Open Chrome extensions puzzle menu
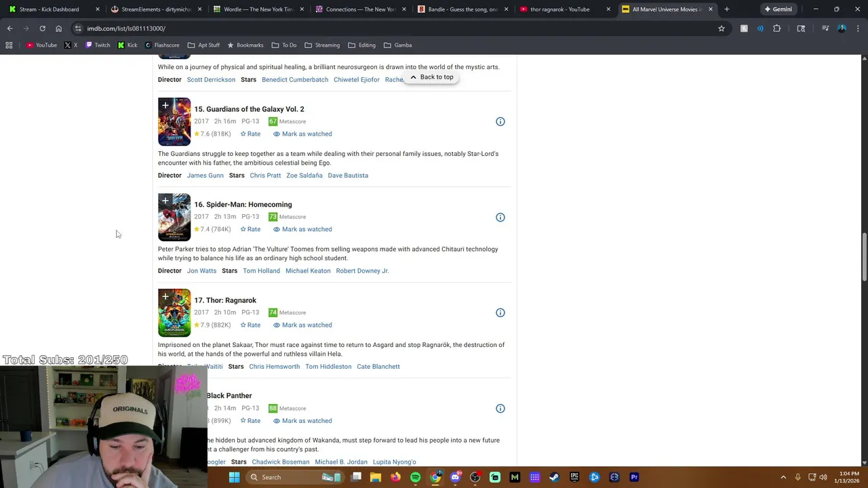 777,28
